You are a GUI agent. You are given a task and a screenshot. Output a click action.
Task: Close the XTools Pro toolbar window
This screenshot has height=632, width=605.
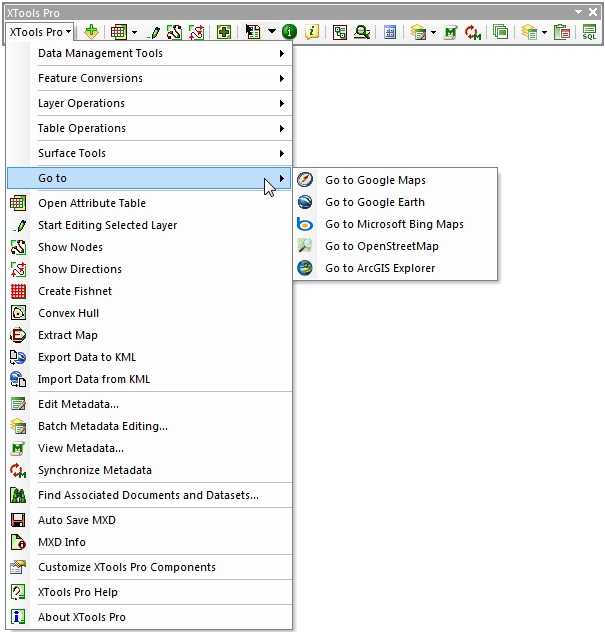point(593,12)
